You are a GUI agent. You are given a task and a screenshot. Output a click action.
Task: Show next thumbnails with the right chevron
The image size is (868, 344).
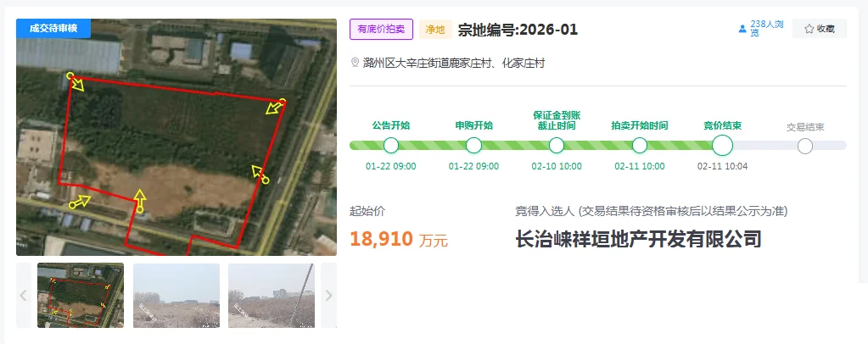(x=329, y=296)
